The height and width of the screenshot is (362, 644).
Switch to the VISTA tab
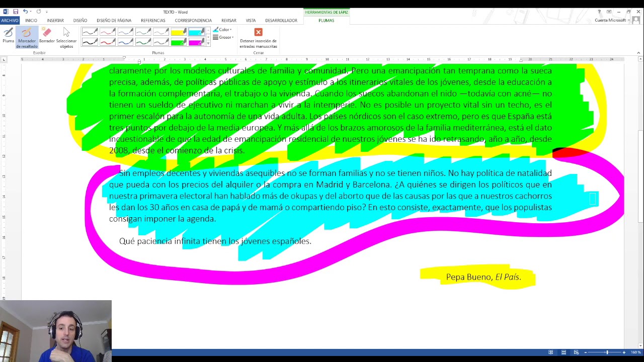[251, 21]
